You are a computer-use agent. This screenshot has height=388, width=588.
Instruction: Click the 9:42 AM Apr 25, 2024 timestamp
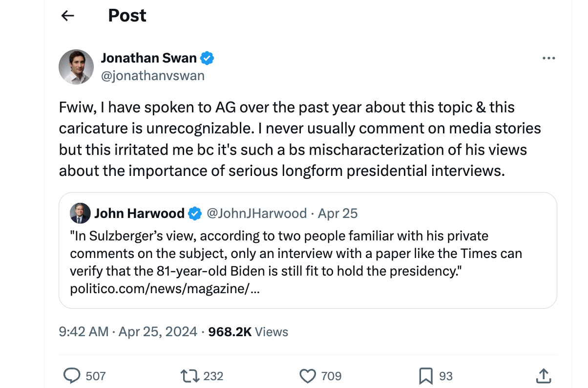tap(128, 332)
